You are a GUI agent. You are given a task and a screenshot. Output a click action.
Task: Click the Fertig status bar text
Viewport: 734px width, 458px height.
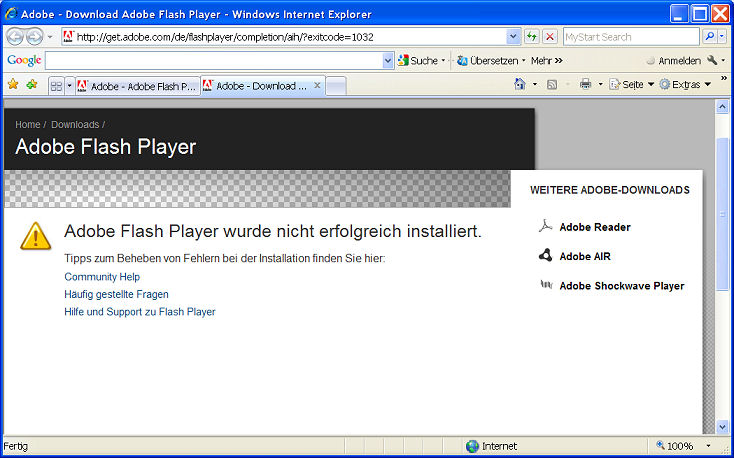(15, 446)
